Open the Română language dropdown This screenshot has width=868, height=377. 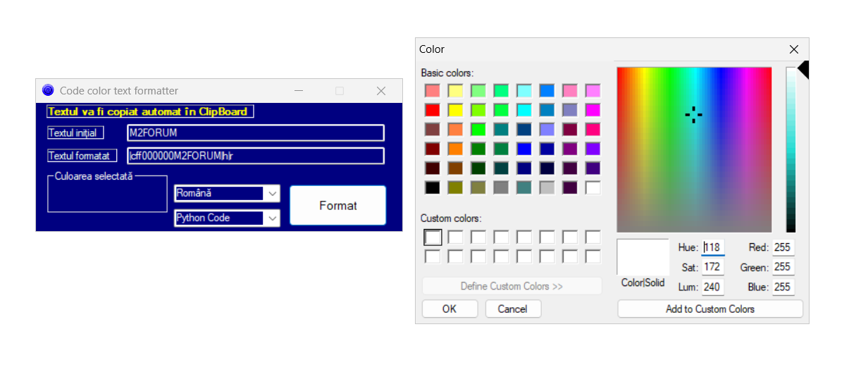(x=226, y=193)
